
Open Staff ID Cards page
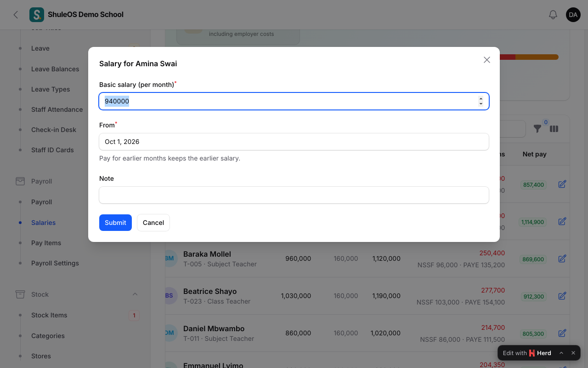[x=52, y=150]
